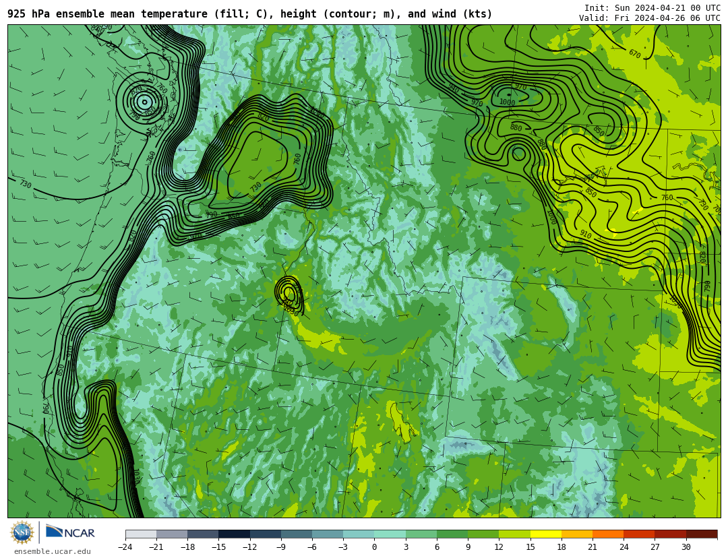Image resolution: width=728 pixels, height=560 pixels.
Task: Click the NCAR logo
Action: coord(70,532)
